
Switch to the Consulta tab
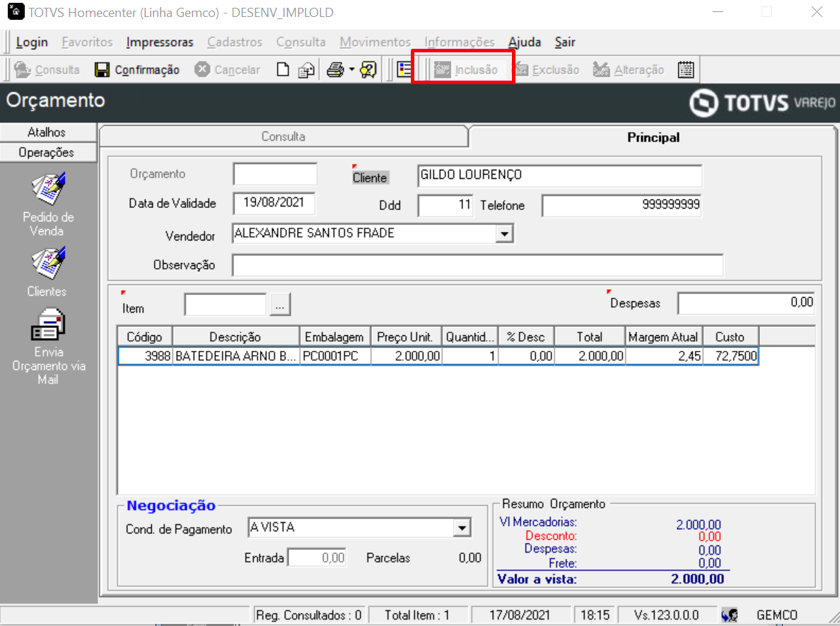pos(284,136)
